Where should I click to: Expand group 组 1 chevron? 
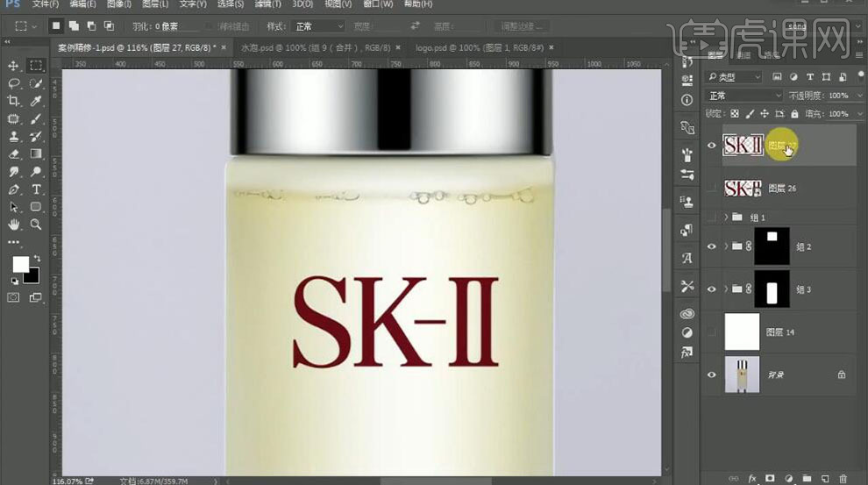[x=726, y=218]
